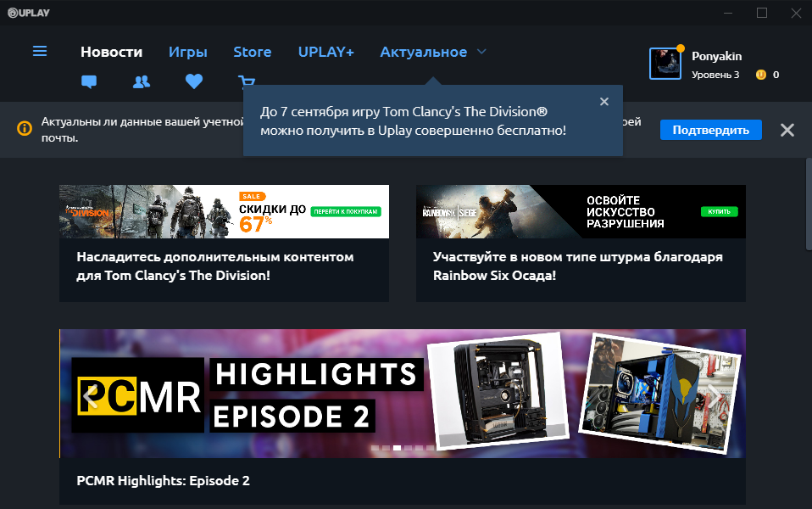This screenshot has height=509, width=812.
Task: Open the chat messages icon
Action: point(89,82)
